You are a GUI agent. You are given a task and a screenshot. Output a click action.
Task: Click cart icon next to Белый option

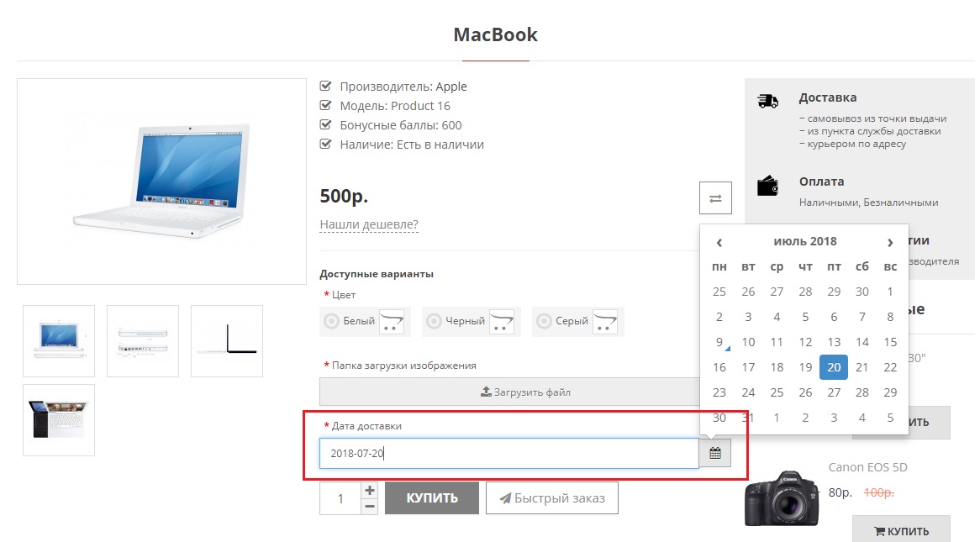[x=392, y=321]
